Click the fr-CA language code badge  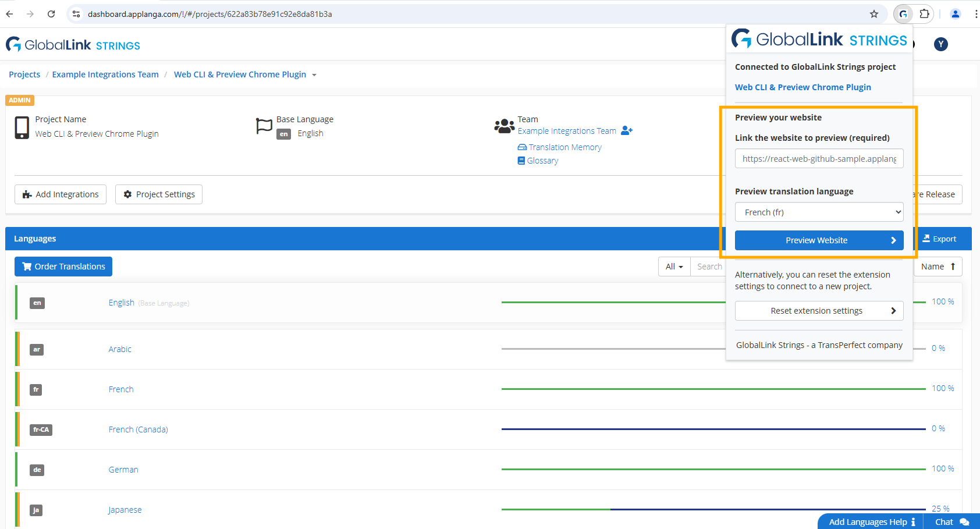point(41,430)
